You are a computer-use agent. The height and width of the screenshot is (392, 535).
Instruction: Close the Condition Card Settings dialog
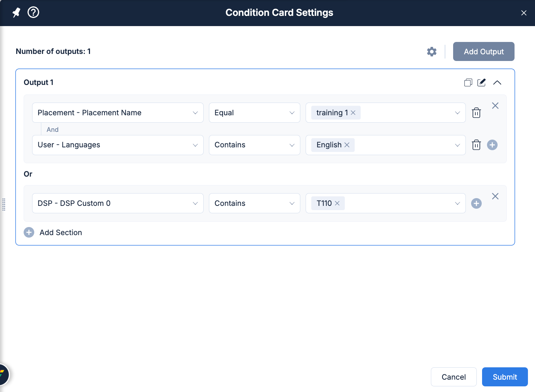tap(524, 13)
